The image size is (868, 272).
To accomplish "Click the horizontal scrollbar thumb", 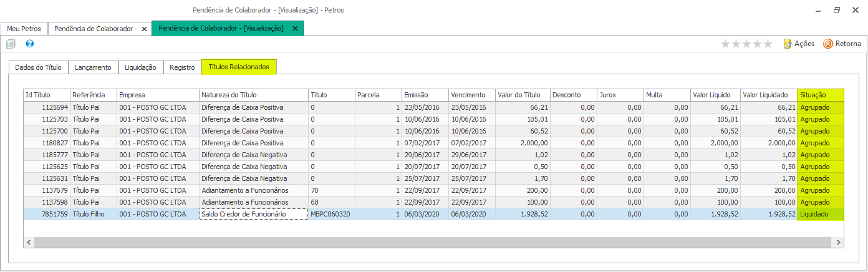I will 432,243.
